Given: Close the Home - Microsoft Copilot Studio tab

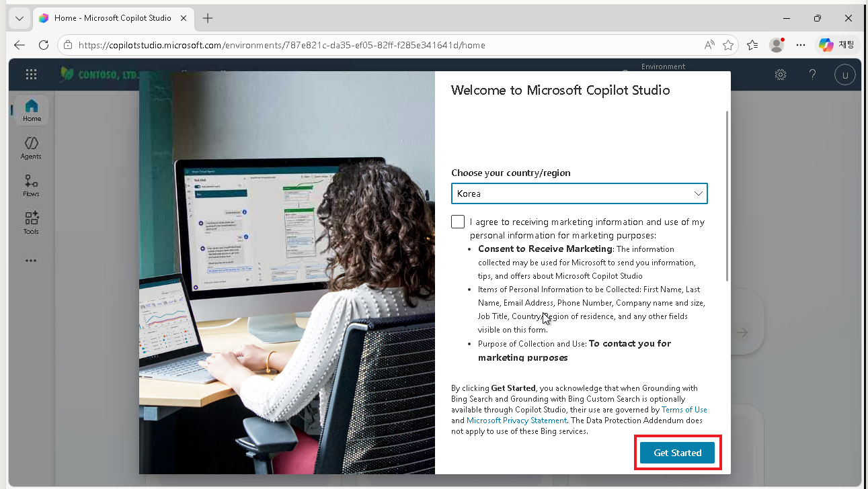Looking at the screenshot, I should point(184,18).
